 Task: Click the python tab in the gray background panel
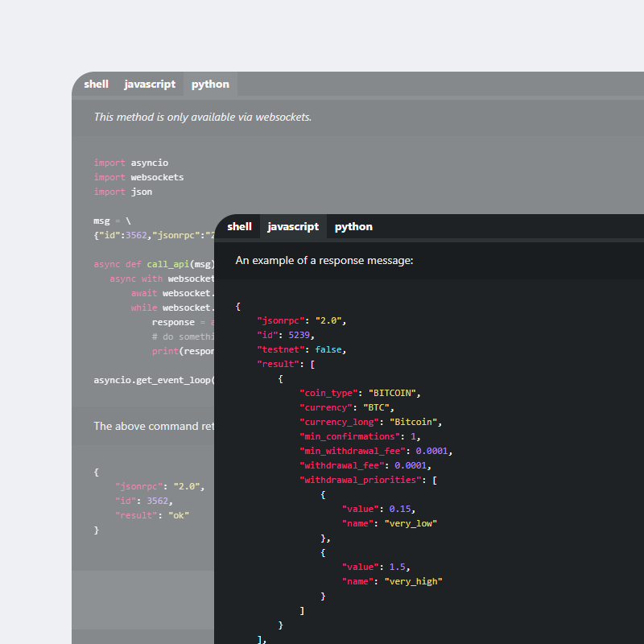tap(210, 84)
